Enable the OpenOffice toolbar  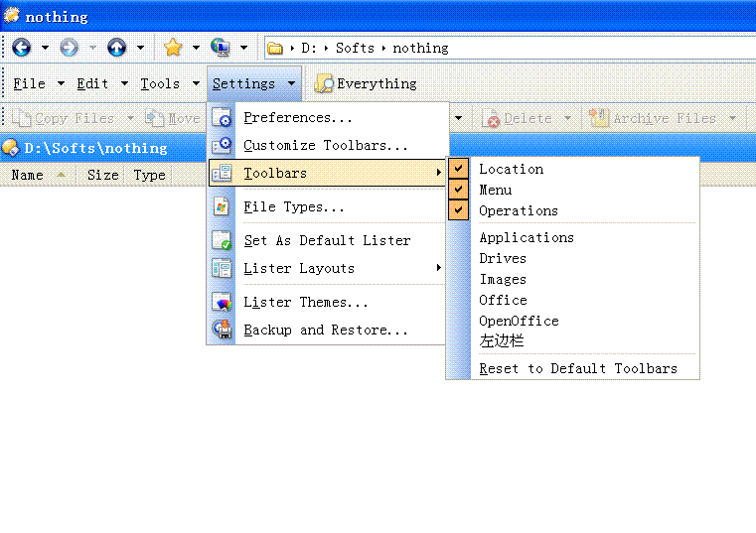point(572,321)
